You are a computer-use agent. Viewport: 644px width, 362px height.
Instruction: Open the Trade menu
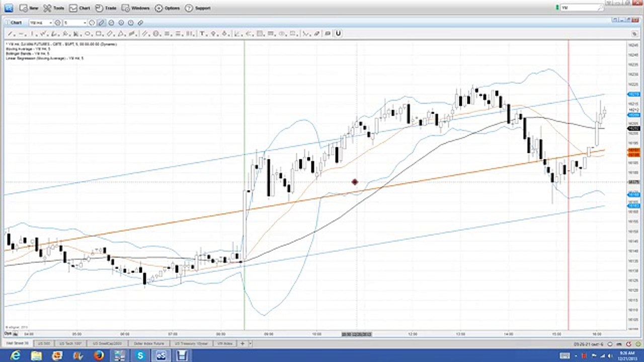[106, 8]
